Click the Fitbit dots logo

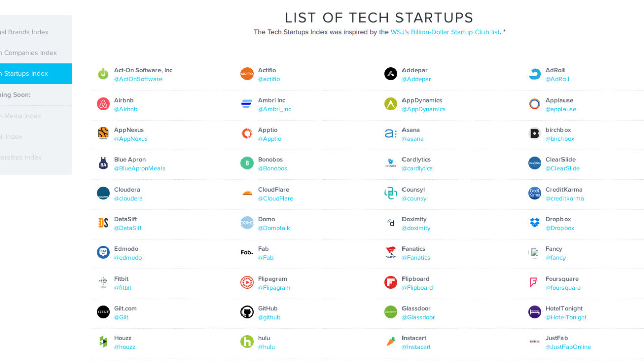(103, 282)
